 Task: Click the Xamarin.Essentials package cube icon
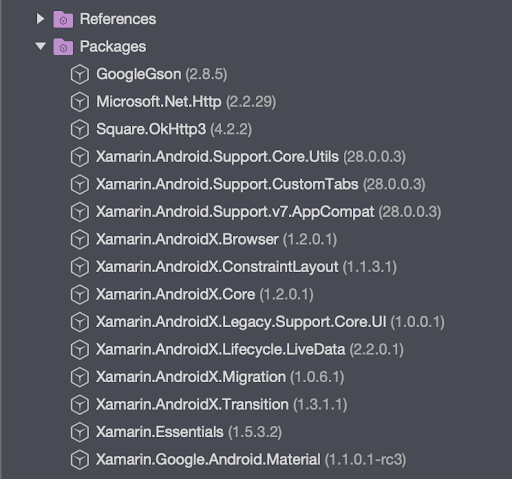pos(80,432)
